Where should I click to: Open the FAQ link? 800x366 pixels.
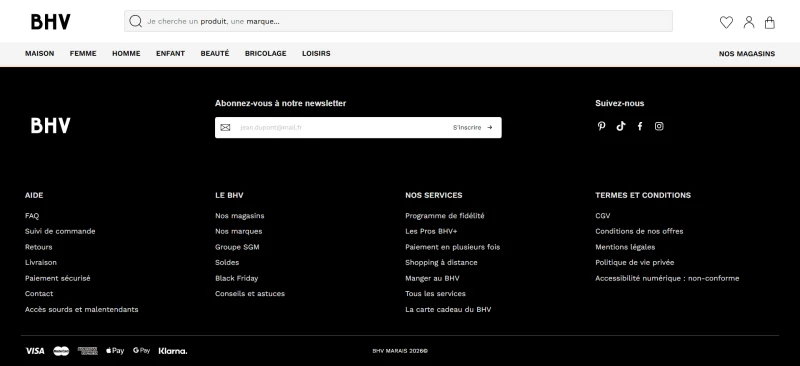click(32, 216)
